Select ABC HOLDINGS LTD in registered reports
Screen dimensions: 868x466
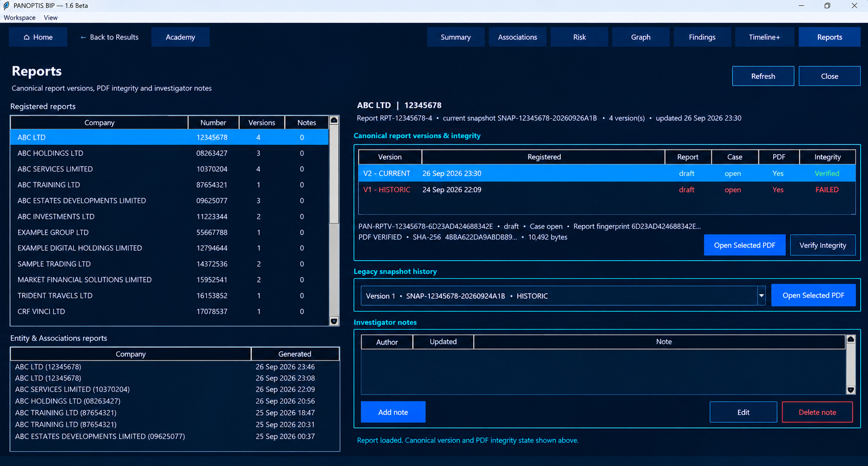pos(170,153)
